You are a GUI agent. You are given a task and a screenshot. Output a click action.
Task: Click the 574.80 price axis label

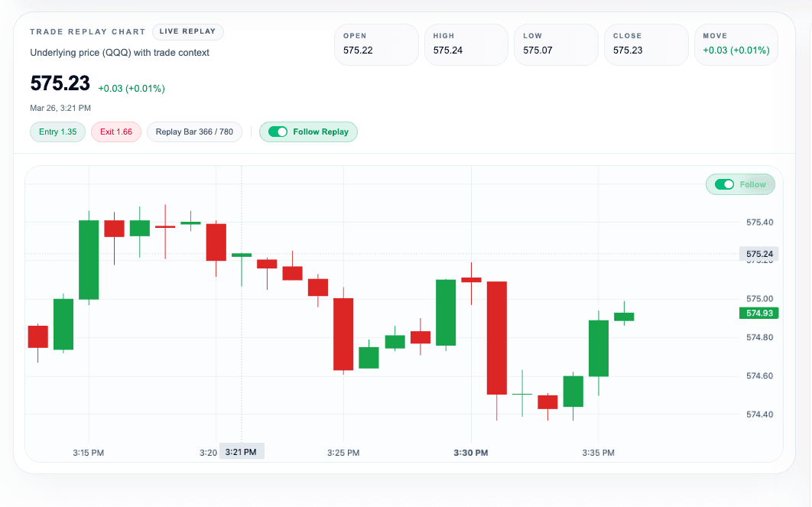(759, 337)
